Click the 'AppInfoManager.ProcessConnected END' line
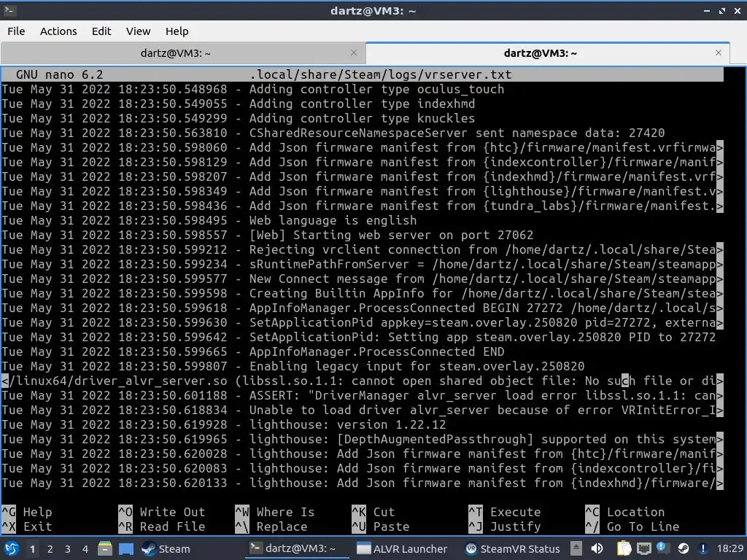The image size is (747, 560). pos(253,352)
